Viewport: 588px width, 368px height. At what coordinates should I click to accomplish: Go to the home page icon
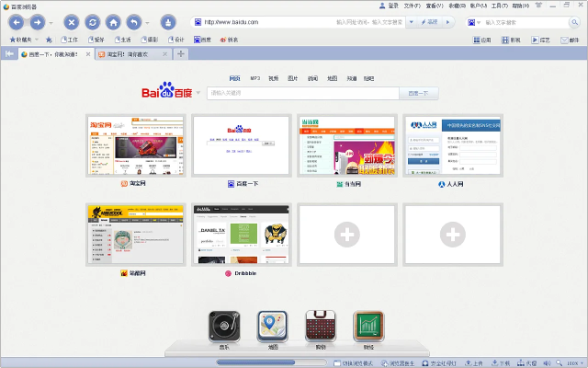point(113,21)
